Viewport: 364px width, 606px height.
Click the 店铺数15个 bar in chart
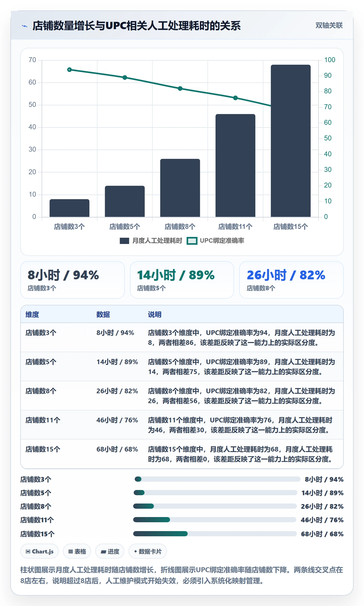(291, 141)
